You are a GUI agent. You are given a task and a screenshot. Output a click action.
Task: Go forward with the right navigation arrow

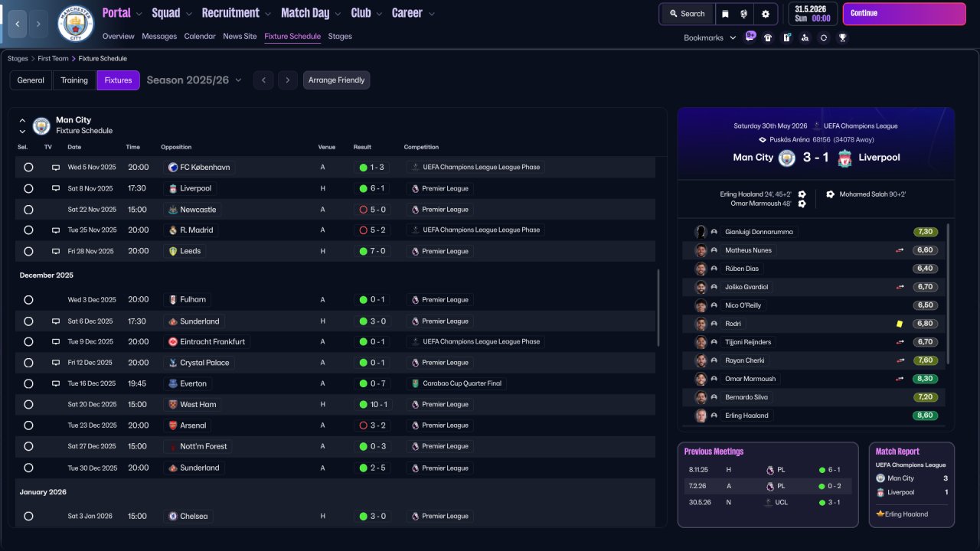pos(39,24)
